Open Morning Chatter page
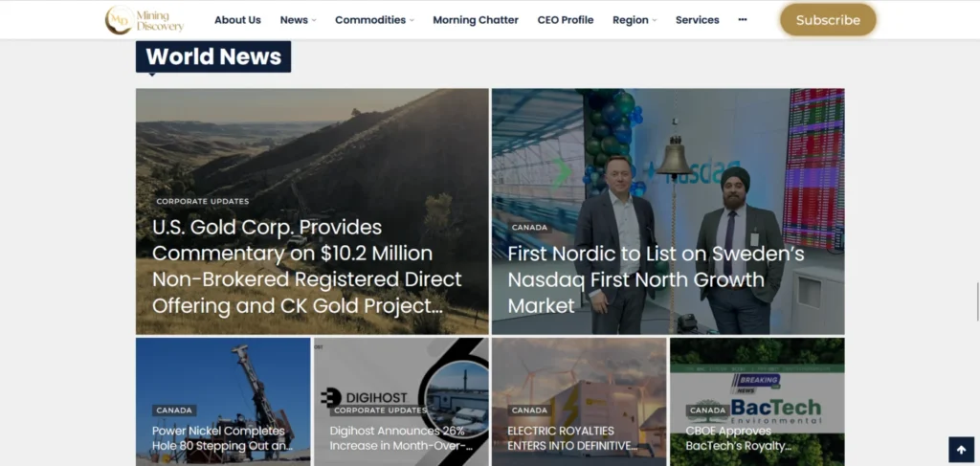 tap(476, 20)
